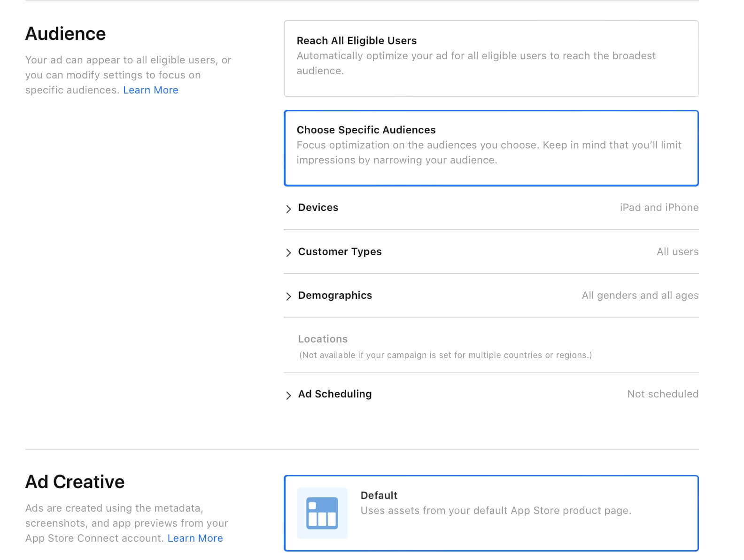The width and height of the screenshot is (744, 560).
Task: Click the 'All users' customer type value
Action: pyautogui.click(x=677, y=252)
